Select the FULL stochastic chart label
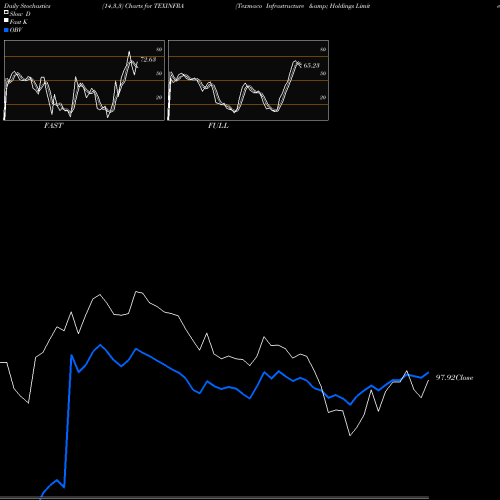This screenshot has width=500, height=500. (x=218, y=126)
